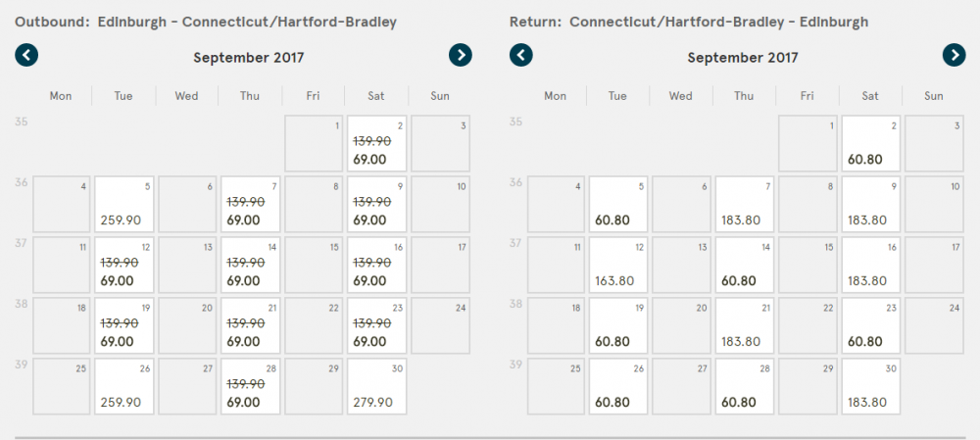Choose outbound September 21 flight

point(251,325)
